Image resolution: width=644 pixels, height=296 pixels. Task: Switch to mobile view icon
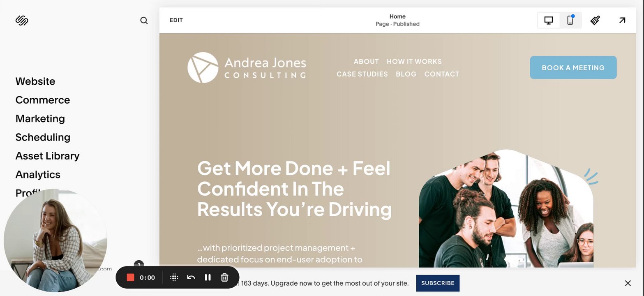(x=570, y=20)
